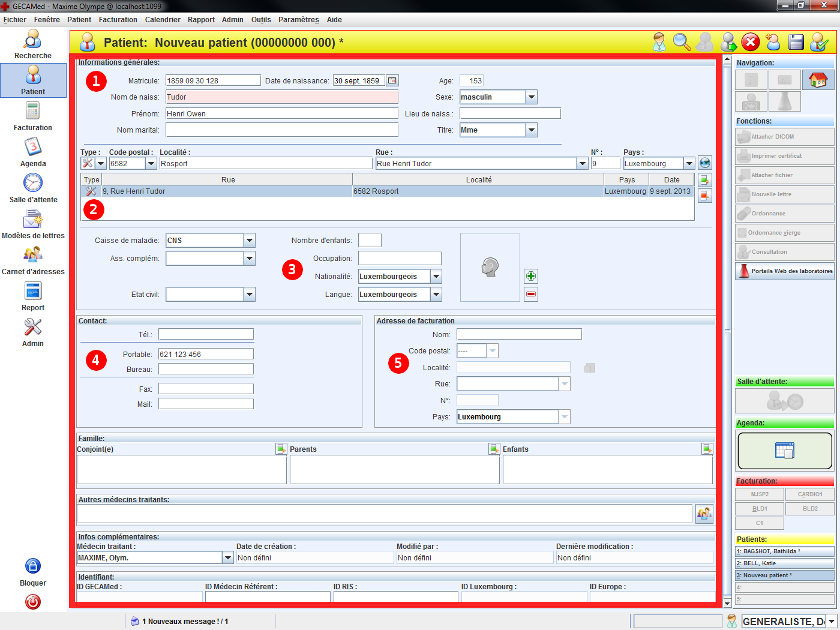Click the Prénom input field
The width and height of the screenshot is (840, 630).
coord(281,113)
